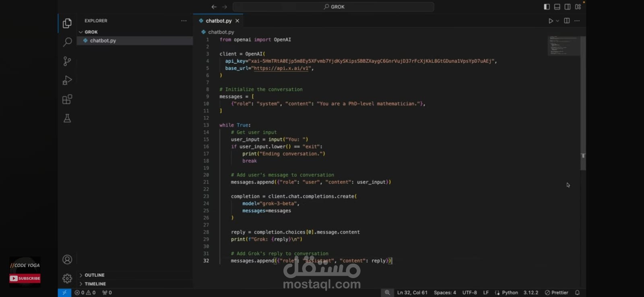Click the "completion = client.chat.completions.create(" line
Image resolution: width=644 pixels, height=297 pixels.
click(x=294, y=196)
